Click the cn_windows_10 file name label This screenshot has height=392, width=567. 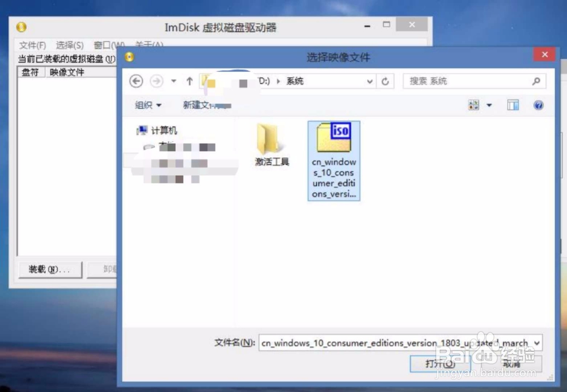(x=334, y=178)
